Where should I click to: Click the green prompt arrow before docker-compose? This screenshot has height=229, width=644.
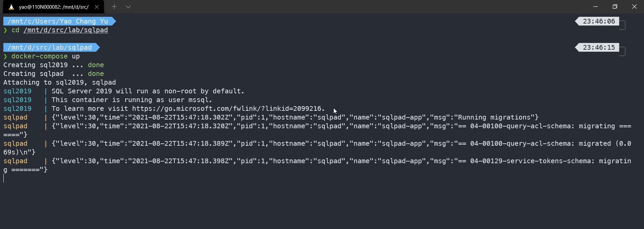click(5, 56)
